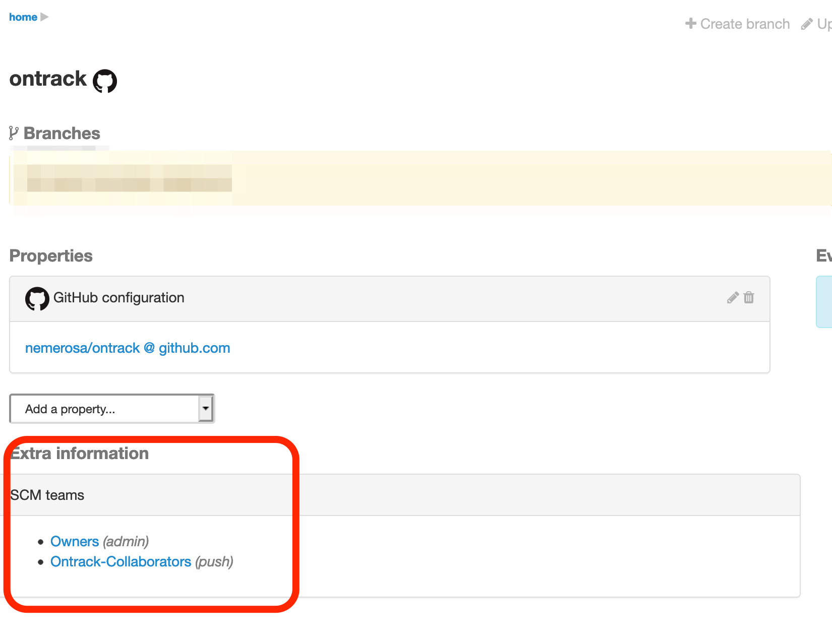Click the branch icon next to Branches
Image resolution: width=832 pixels, height=644 pixels.
14,134
